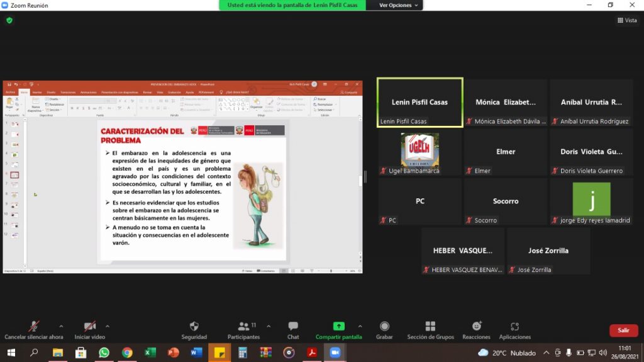This screenshot has height=362, width=644.
Task: Click the red Salir button
Action: tap(623, 331)
